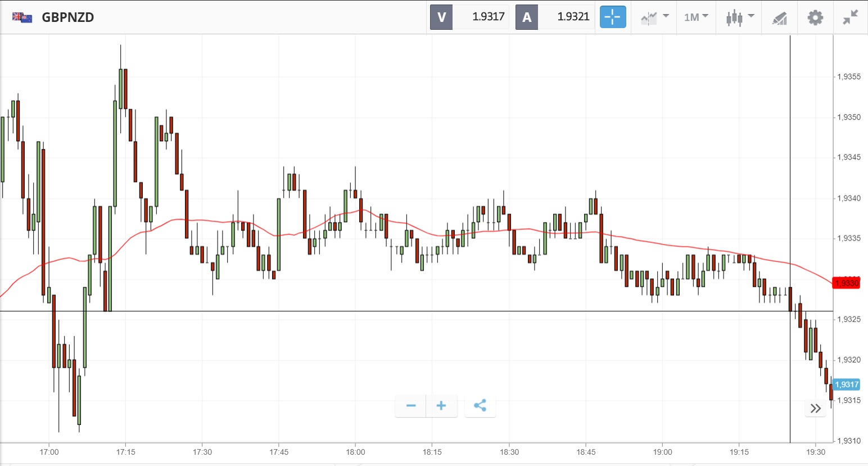The image size is (868, 466).
Task: Click the 1,9335 price axis label
Action: click(x=849, y=238)
